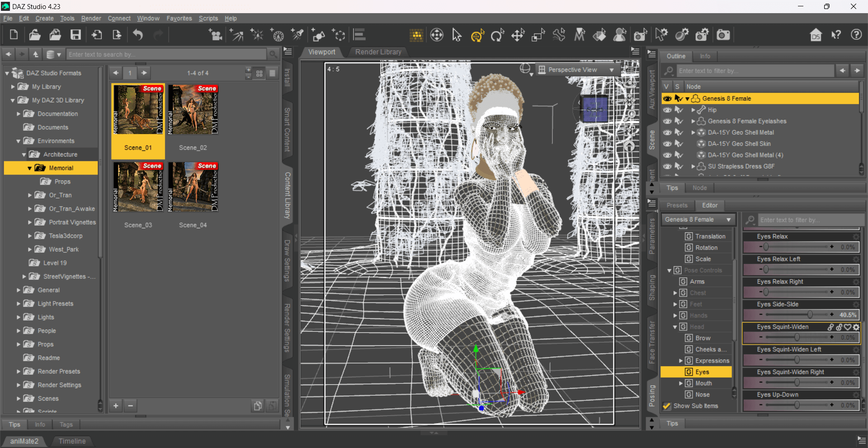Select the Region Navigator tool

pos(620,35)
